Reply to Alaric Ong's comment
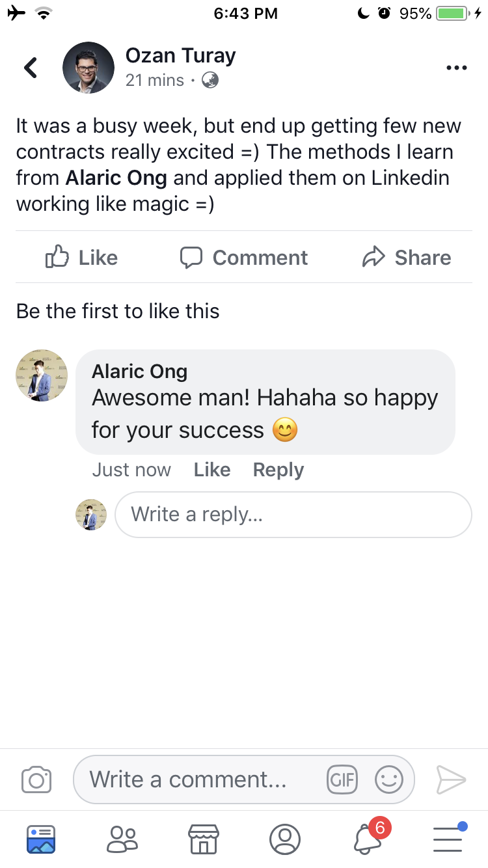Image resolution: width=488 pixels, height=868 pixels. coord(278,470)
